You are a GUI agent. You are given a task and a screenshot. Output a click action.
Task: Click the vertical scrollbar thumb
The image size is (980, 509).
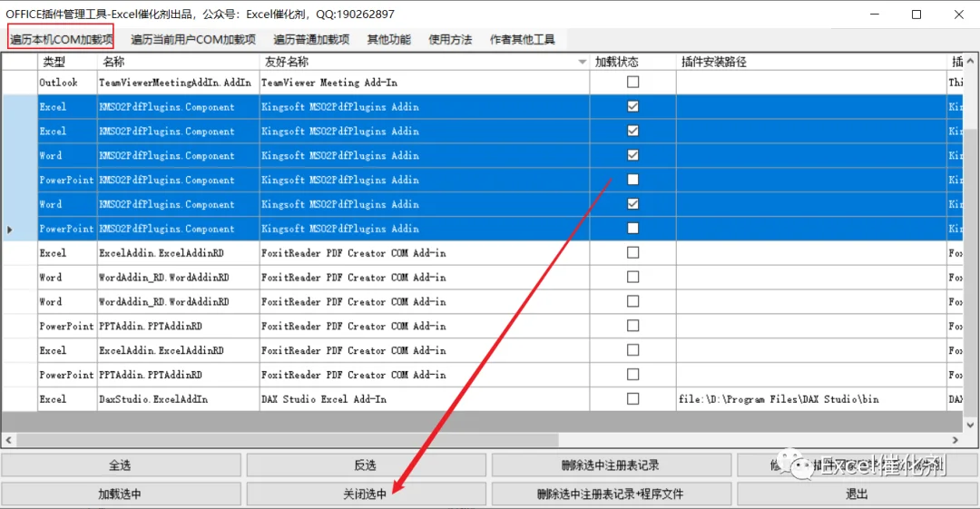click(x=970, y=272)
